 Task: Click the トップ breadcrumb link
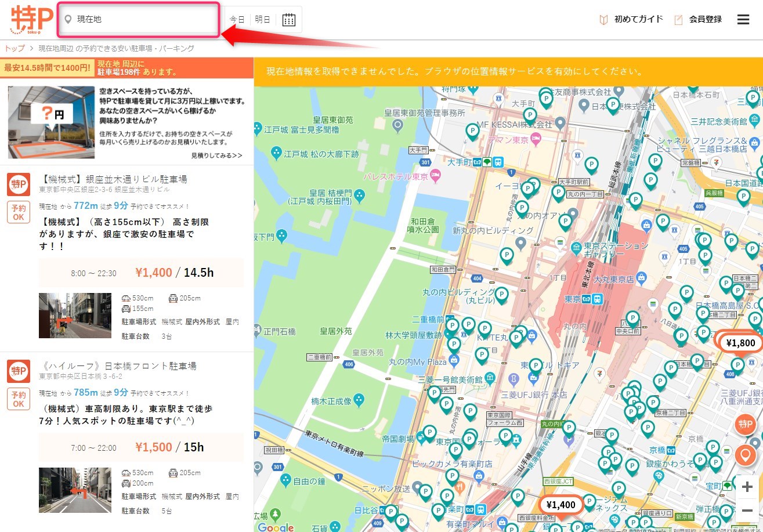[x=15, y=48]
